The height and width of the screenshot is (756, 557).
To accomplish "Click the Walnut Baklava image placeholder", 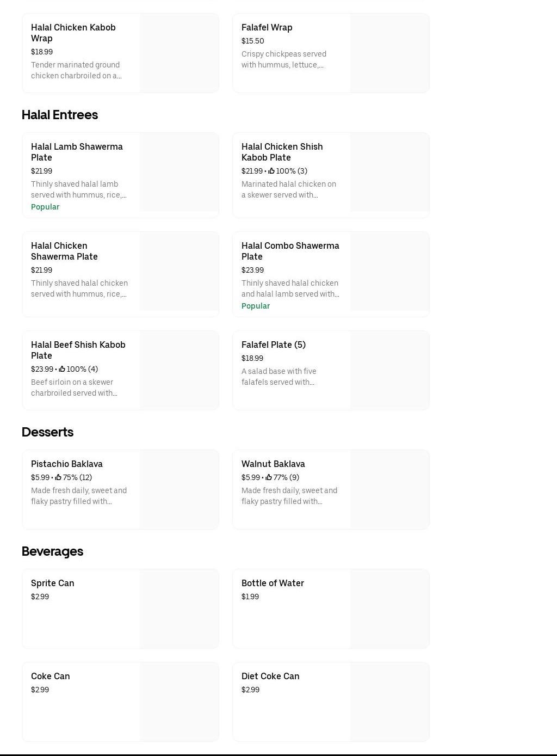I will 389,489.
